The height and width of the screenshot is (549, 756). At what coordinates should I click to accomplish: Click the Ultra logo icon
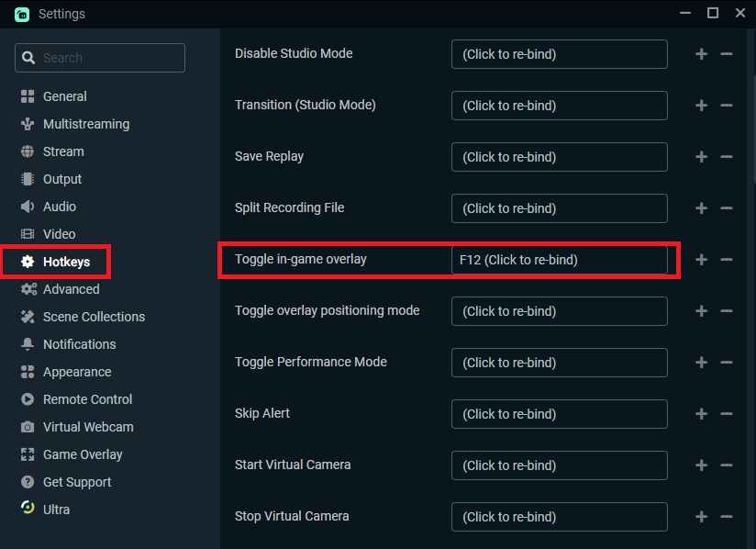[x=27, y=509]
